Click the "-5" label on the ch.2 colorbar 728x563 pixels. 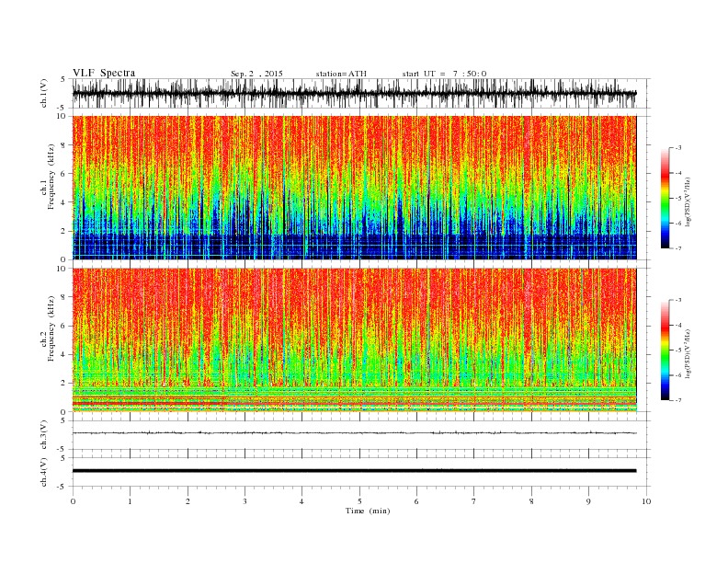[678, 350]
